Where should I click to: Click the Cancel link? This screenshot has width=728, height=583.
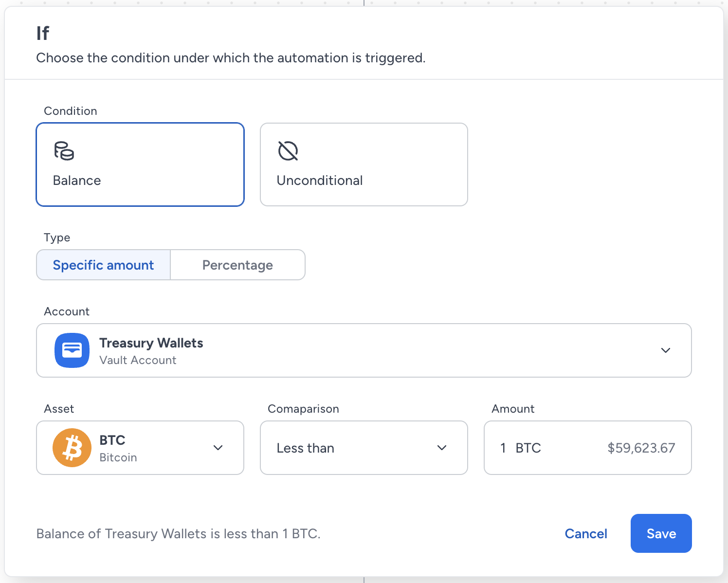pos(586,534)
